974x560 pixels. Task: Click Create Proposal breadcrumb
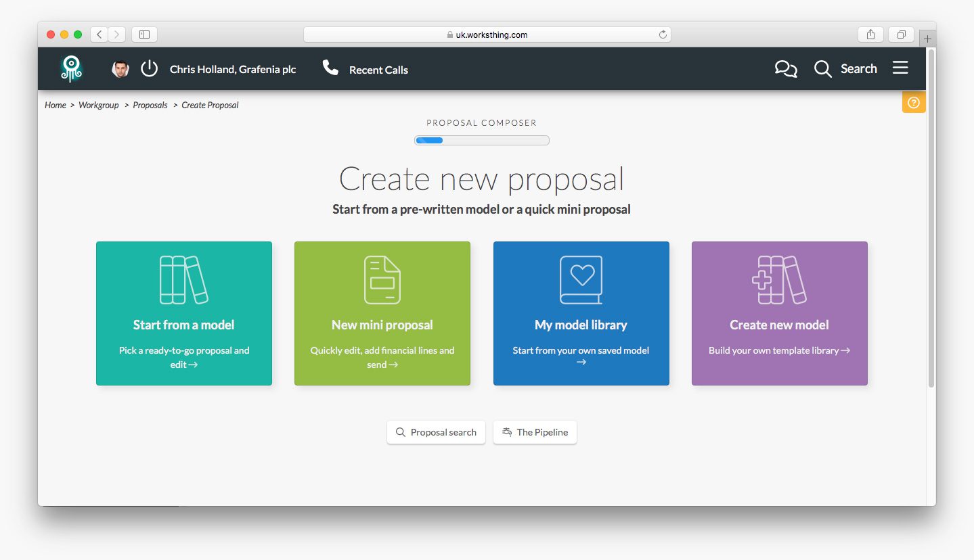(x=210, y=105)
